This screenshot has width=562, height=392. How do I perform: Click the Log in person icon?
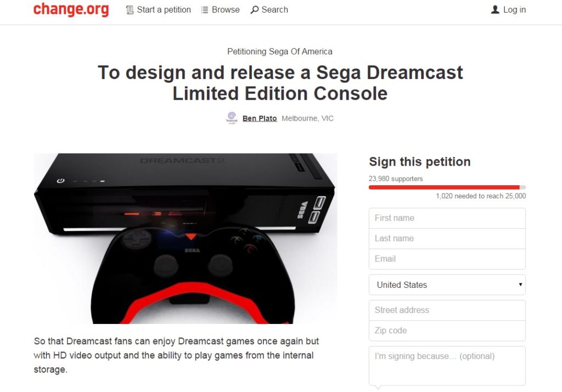[x=494, y=9]
